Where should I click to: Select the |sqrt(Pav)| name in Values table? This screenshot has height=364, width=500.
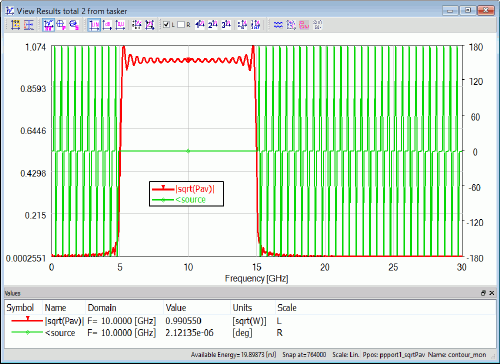(64, 321)
